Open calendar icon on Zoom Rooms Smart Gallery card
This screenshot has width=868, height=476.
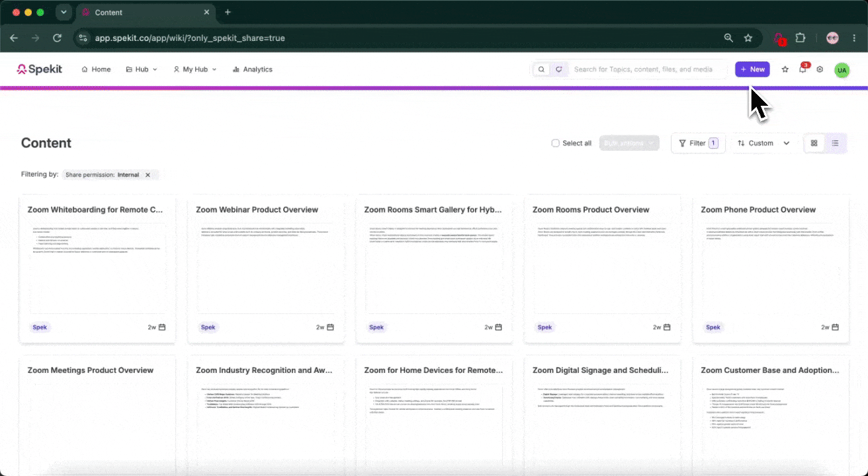pyautogui.click(x=499, y=327)
